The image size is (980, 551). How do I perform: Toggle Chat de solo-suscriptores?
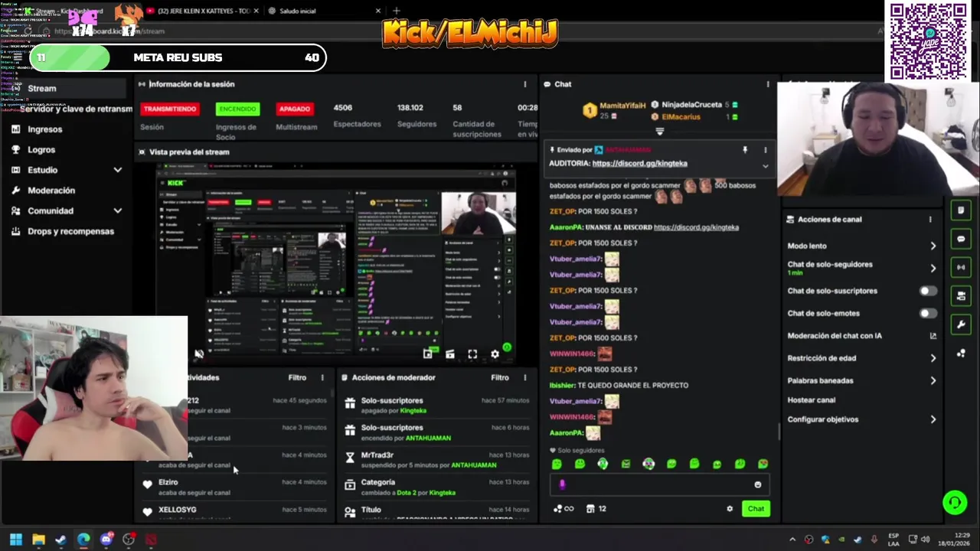tap(927, 291)
